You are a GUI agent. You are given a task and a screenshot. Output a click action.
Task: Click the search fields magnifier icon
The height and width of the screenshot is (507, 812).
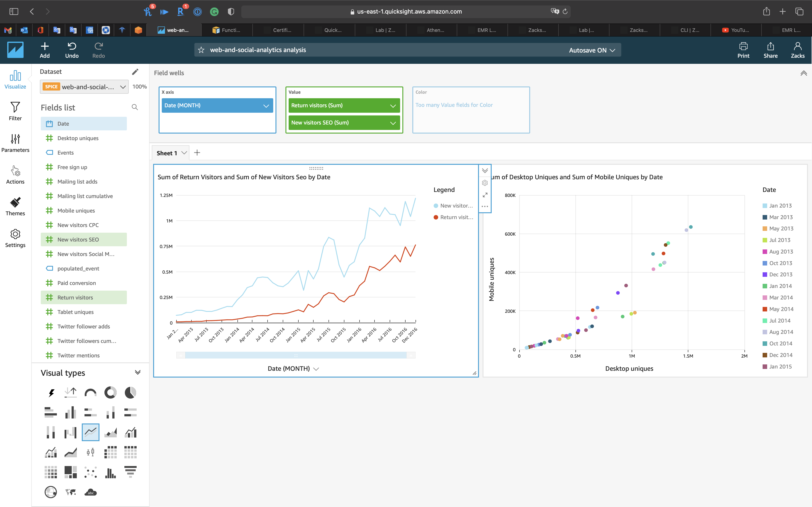(135, 107)
